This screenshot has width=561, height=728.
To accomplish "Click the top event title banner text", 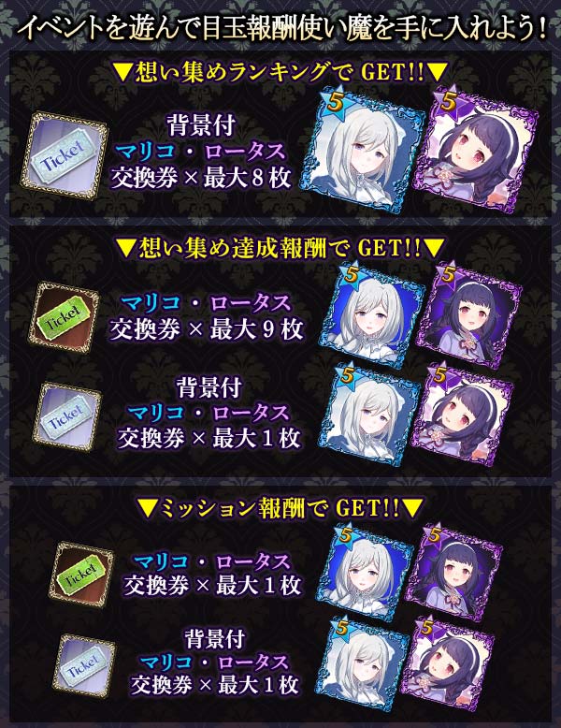I will (280, 29).
